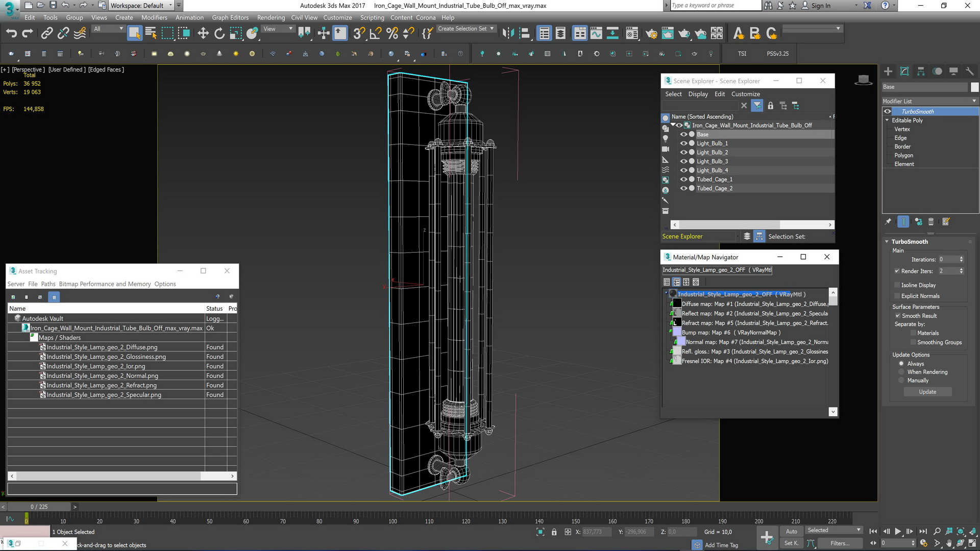Screen dimensions: 980x551
Task: Choose the Select and Move tool
Action: coord(203,34)
